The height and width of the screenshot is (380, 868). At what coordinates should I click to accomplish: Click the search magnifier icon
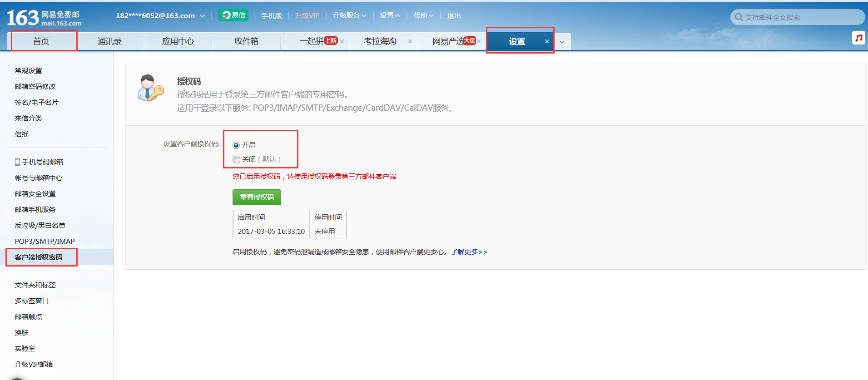(739, 17)
